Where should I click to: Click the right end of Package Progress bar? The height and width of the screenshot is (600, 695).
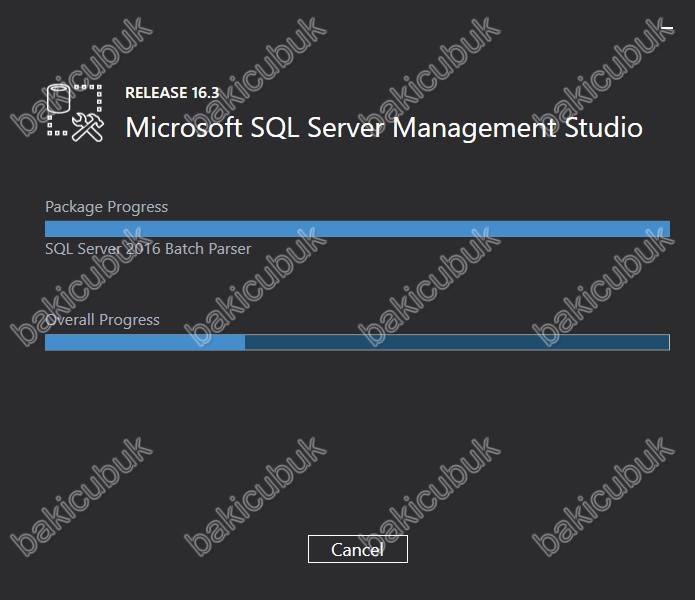[665, 229]
